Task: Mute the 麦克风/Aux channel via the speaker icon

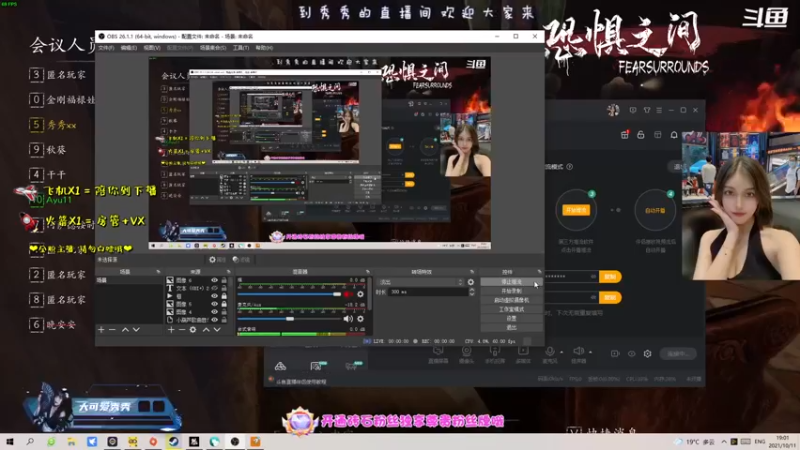Action: point(348,319)
